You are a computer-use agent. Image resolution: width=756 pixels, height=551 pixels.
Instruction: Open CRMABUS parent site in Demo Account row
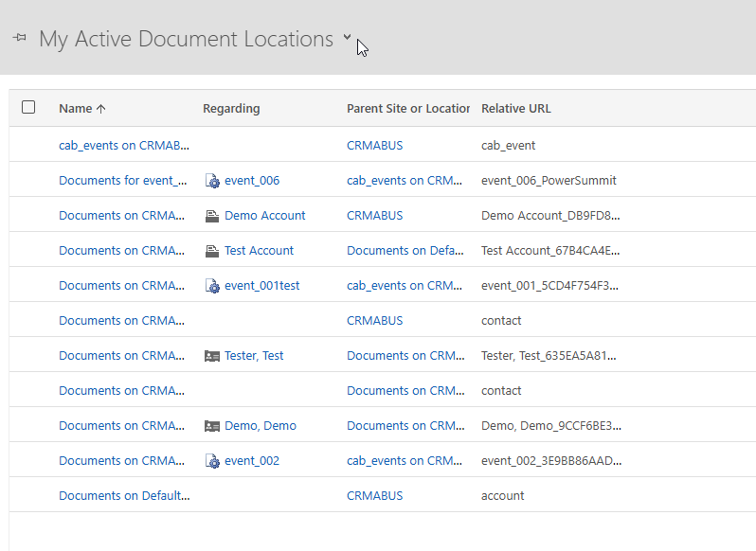[x=374, y=215]
